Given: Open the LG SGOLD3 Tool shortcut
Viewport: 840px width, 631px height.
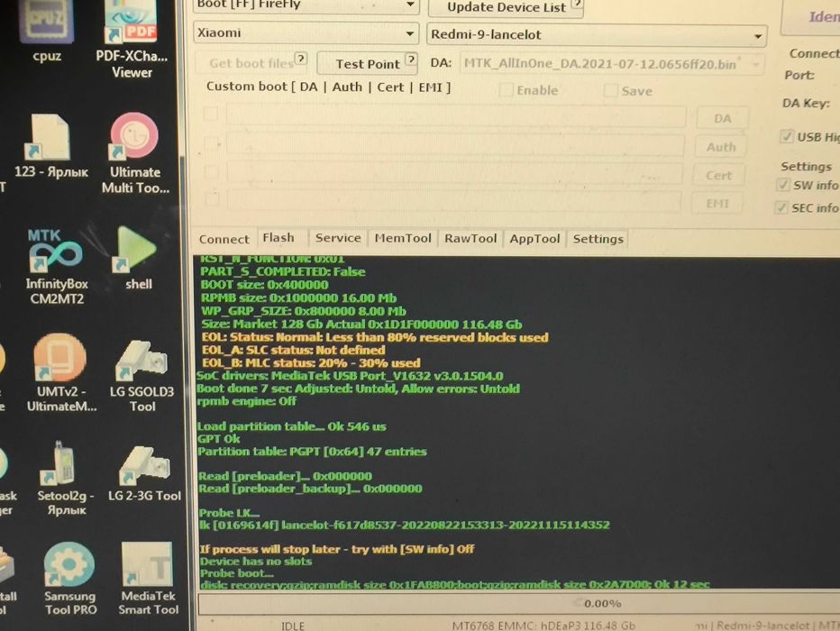Looking at the screenshot, I should click(x=142, y=377).
